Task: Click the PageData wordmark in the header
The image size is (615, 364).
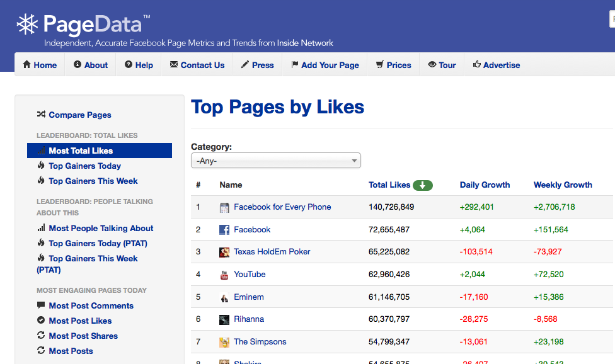Action: pyautogui.click(x=93, y=25)
